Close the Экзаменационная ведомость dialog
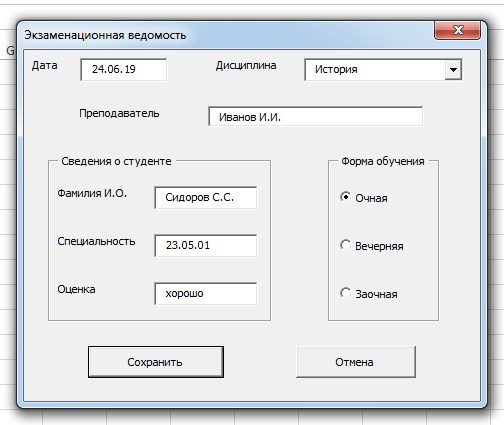Viewport: 504px width, 425px height. coord(457,30)
